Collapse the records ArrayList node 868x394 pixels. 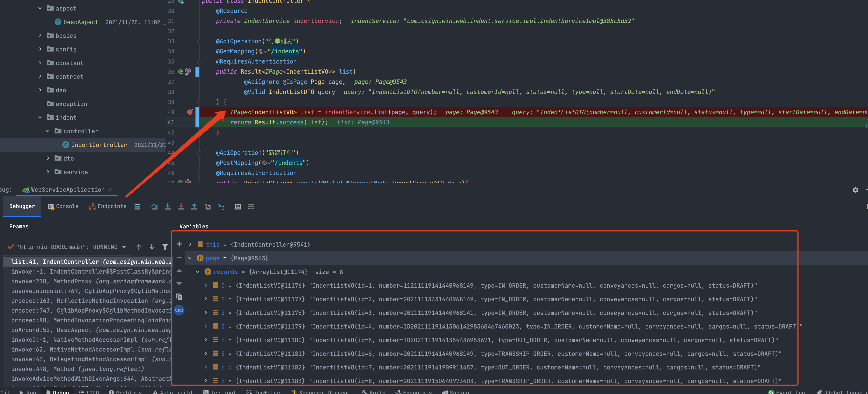[x=198, y=272]
